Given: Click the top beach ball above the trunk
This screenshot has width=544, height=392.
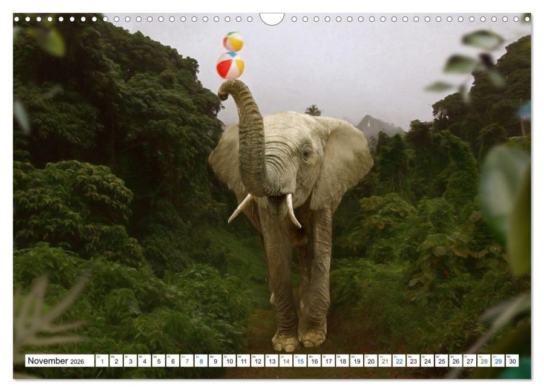Looking at the screenshot, I should 233,42.
